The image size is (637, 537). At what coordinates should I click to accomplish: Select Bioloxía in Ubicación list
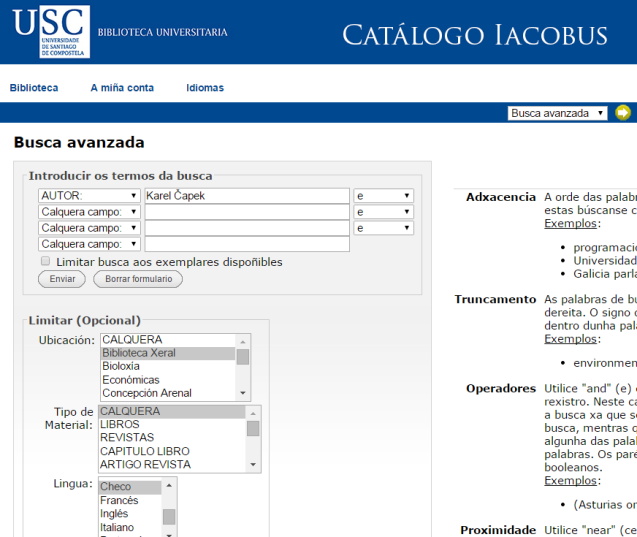168,366
